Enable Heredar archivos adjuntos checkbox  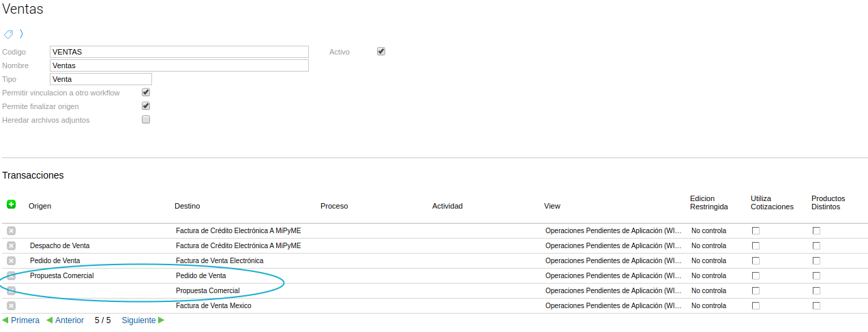point(146,119)
